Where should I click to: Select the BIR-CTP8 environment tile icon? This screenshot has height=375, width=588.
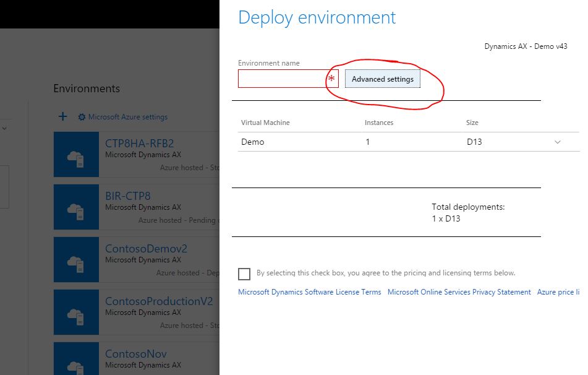[76, 207]
